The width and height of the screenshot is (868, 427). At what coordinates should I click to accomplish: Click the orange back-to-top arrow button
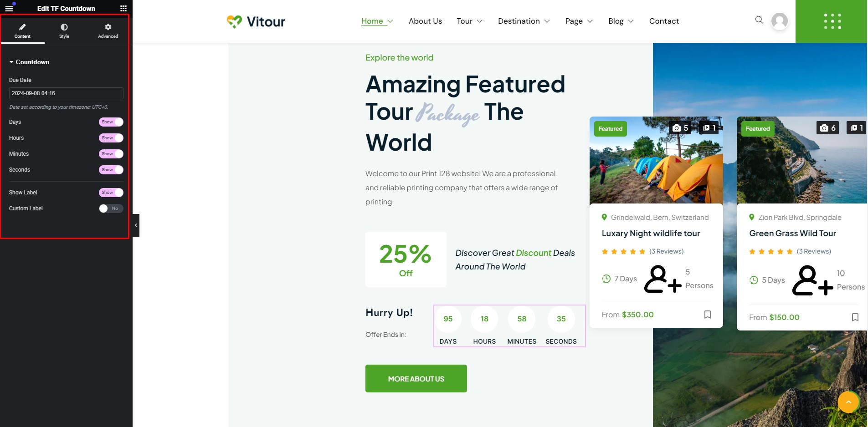coord(848,402)
